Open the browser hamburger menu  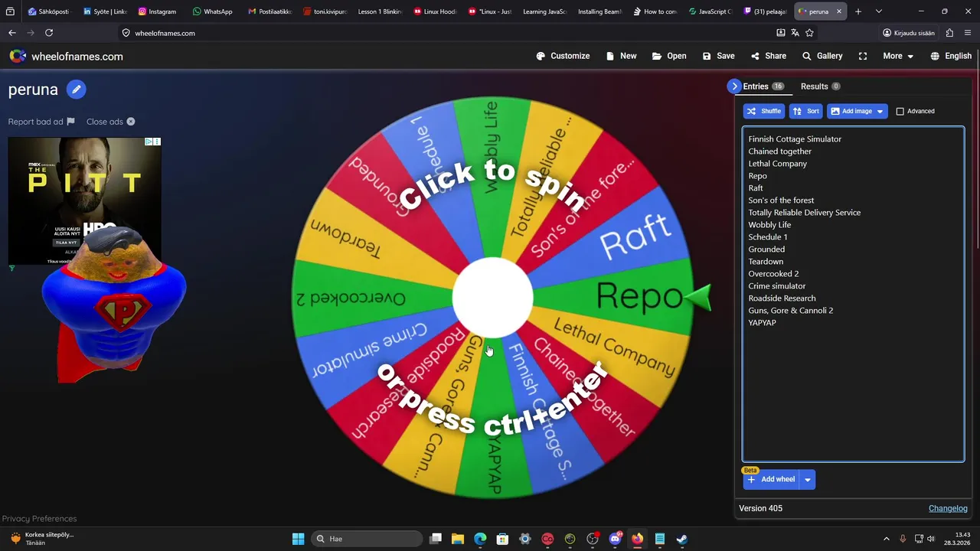pos(969,33)
